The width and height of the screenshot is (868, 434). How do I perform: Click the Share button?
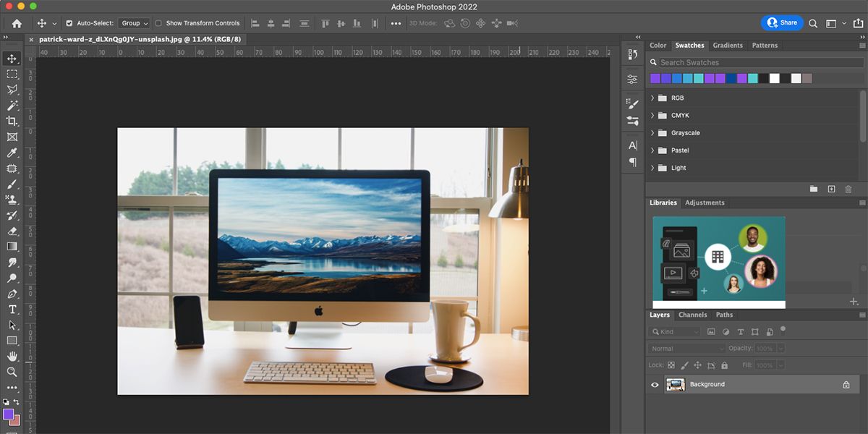782,22
